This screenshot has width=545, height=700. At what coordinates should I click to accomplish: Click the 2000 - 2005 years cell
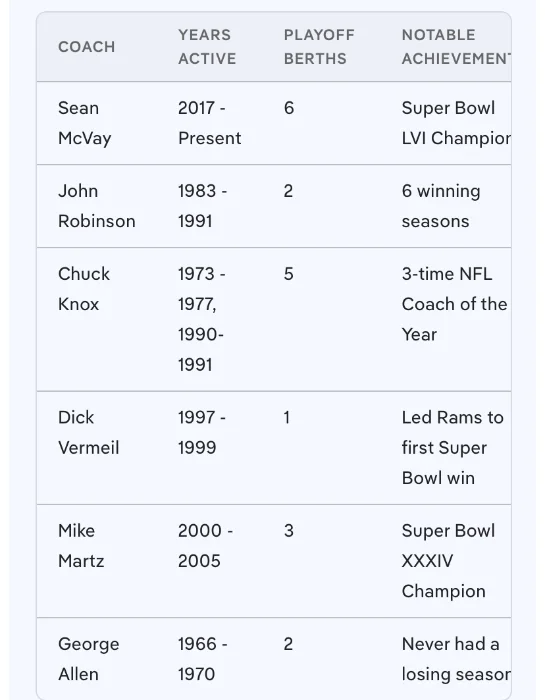click(x=205, y=546)
